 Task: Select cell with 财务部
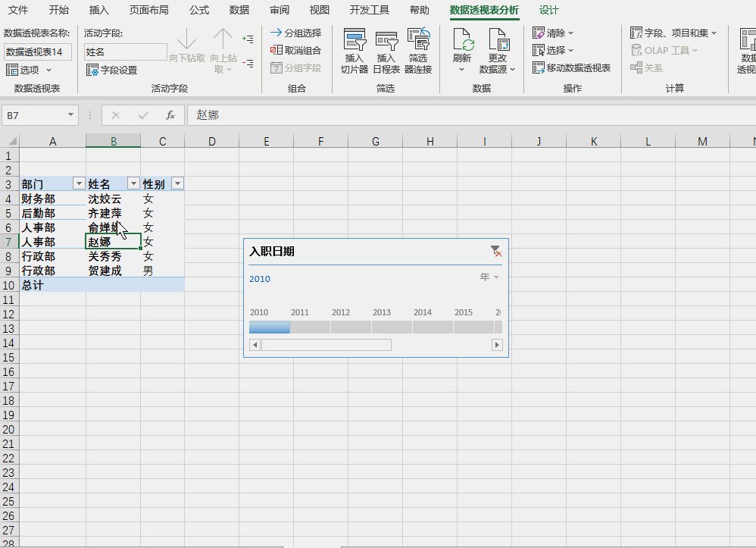coord(52,199)
